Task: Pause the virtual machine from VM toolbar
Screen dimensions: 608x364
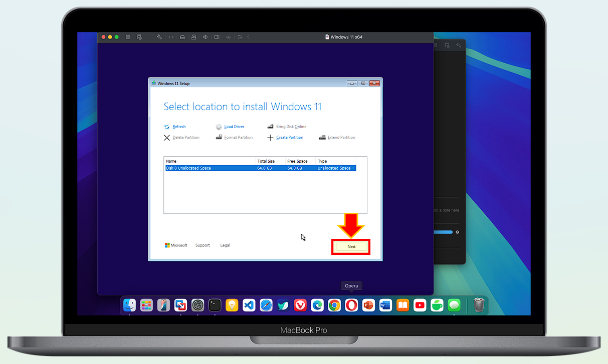Action: coord(128,37)
